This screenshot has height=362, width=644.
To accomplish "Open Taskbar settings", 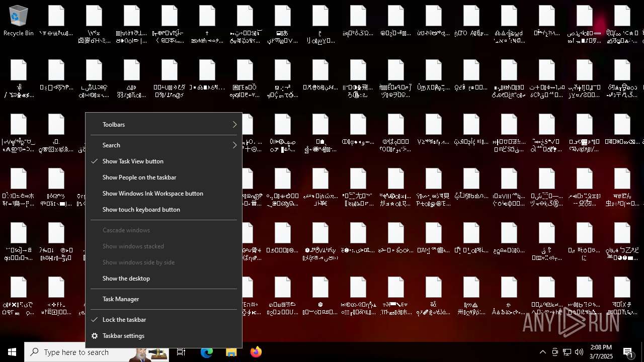I will pos(164,335).
